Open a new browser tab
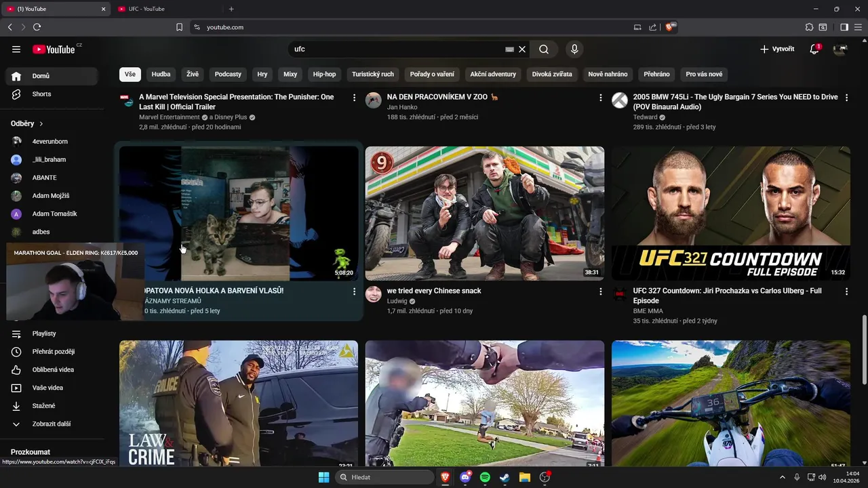Screen dimensions: 868x488 (x=231, y=9)
